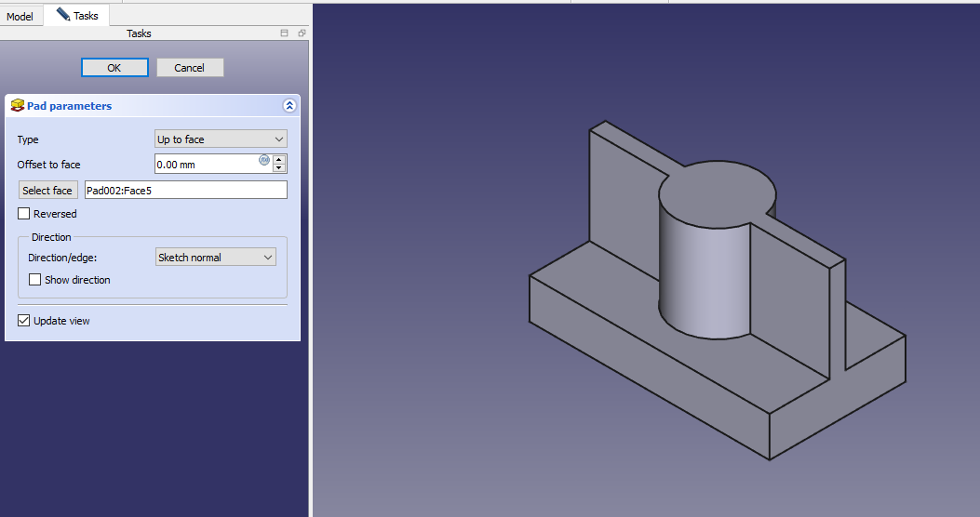Uncheck the Update view option
The width and height of the screenshot is (980, 517).
click(24, 321)
